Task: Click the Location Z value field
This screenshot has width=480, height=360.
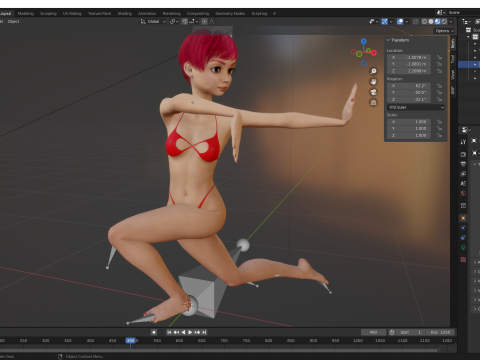Action: coord(409,71)
